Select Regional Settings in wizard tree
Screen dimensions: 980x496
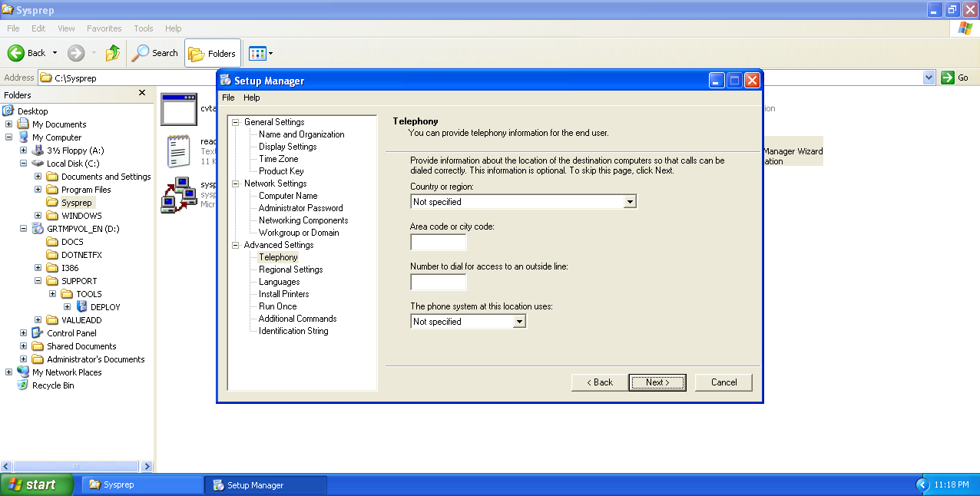(290, 269)
